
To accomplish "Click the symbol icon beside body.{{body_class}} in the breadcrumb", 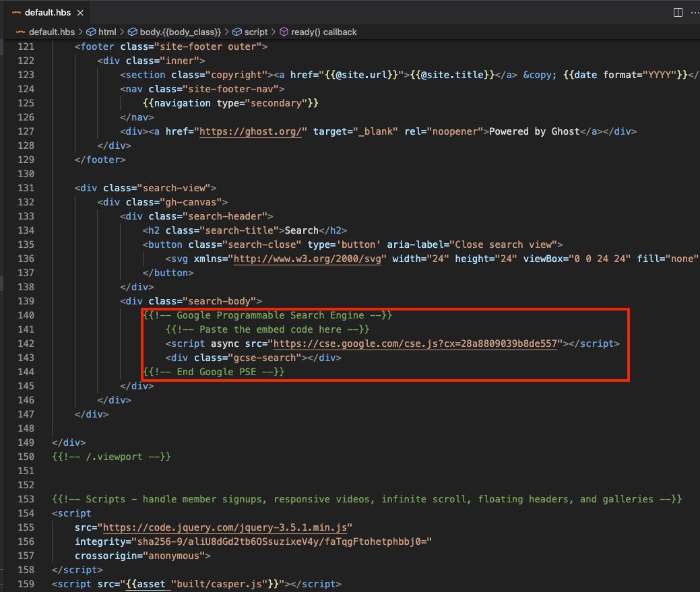I will 133,32.
